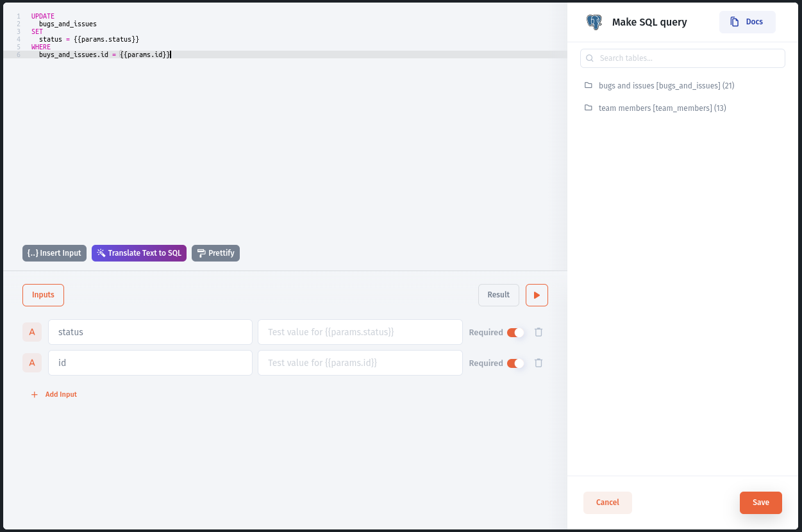Run the query with the play button
The height and width of the screenshot is (532, 802).
coord(537,295)
